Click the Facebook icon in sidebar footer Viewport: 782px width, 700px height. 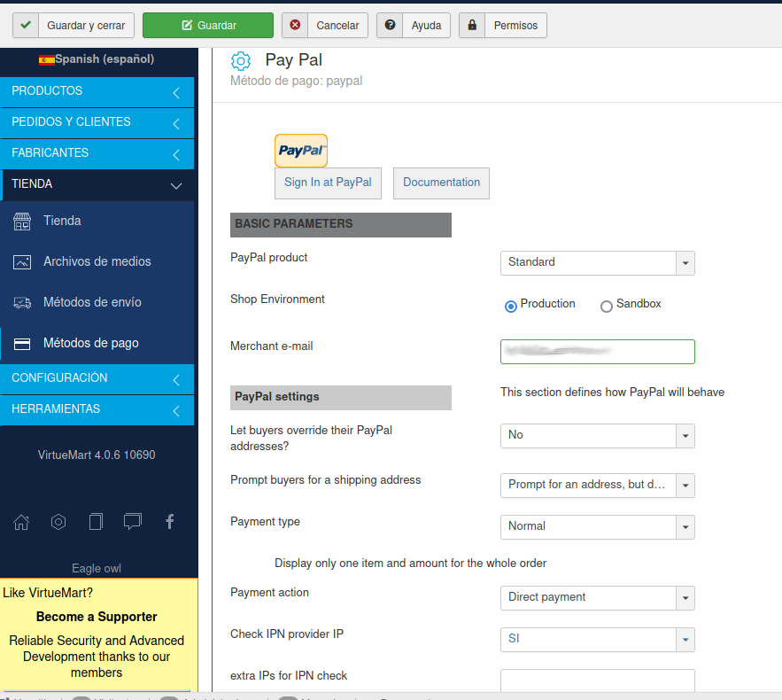click(x=169, y=522)
